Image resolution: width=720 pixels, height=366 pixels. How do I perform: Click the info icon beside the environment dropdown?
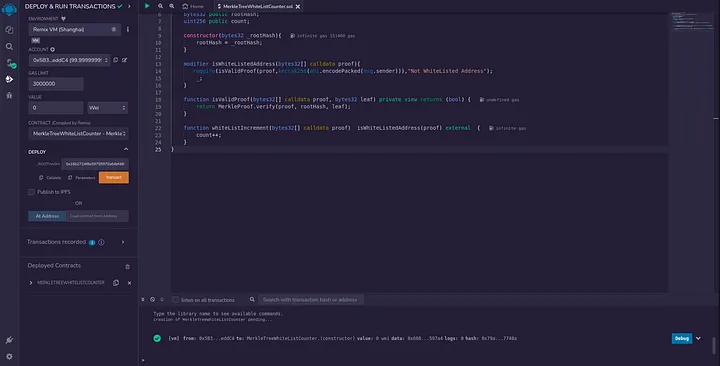click(x=128, y=29)
